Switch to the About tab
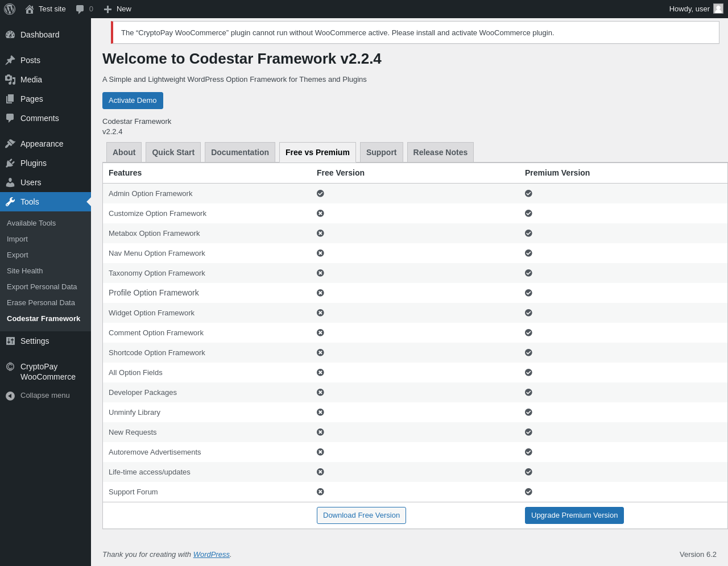Screen dimensions: 728x566 [x=124, y=152]
